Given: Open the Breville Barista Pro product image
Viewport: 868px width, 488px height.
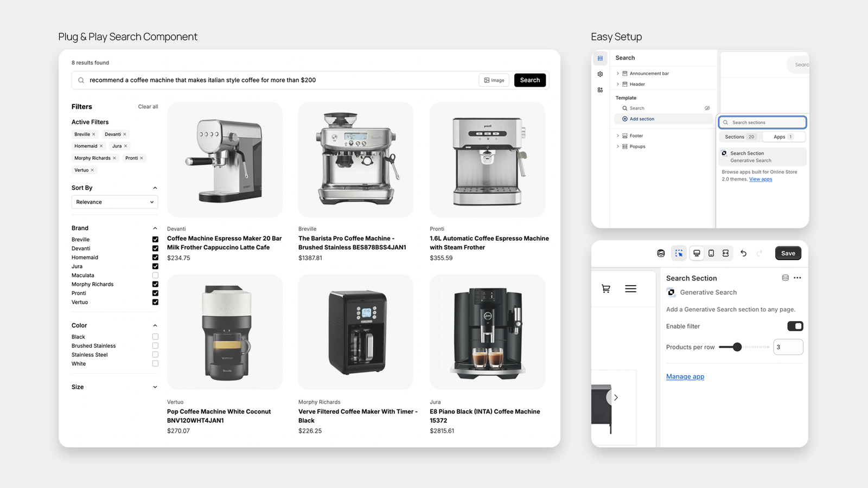Looking at the screenshot, I should pyautogui.click(x=356, y=160).
